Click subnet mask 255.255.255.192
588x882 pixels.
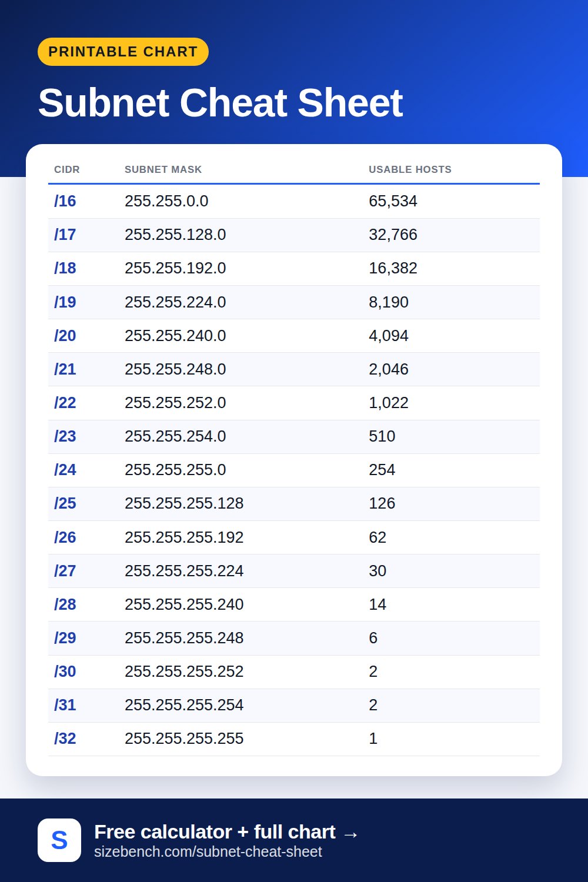coord(184,537)
